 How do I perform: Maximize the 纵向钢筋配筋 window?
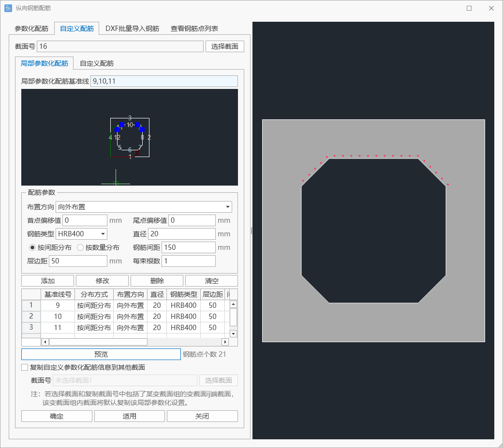[x=469, y=8]
